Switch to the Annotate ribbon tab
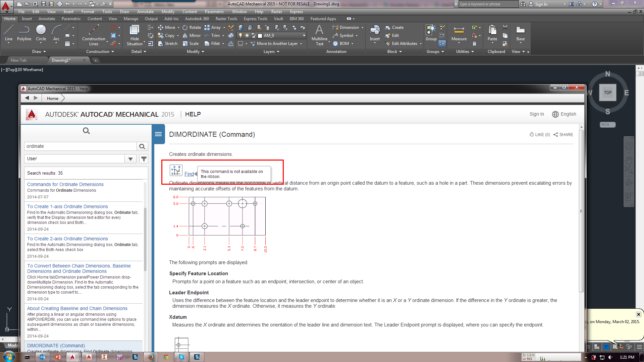The height and width of the screenshot is (362, 644). pyautogui.click(x=47, y=19)
